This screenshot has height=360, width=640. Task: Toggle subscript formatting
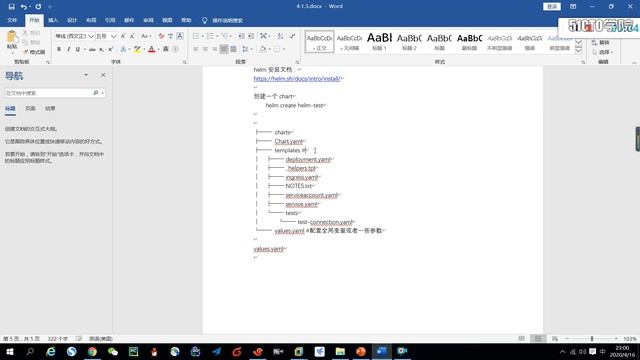(x=102, y=49)
